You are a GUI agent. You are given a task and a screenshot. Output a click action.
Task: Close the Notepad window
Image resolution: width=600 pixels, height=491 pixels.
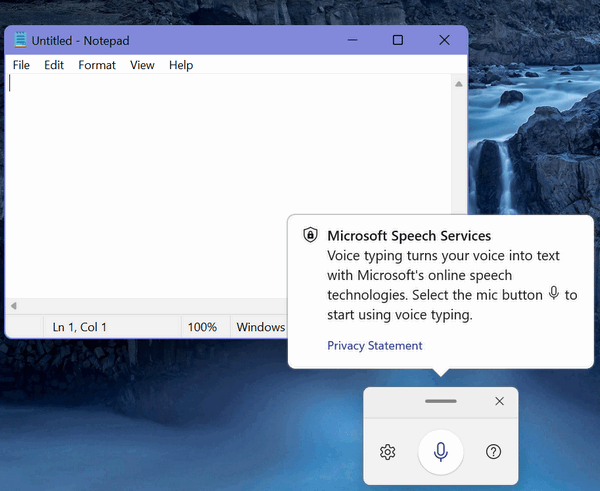coord(444,40)
